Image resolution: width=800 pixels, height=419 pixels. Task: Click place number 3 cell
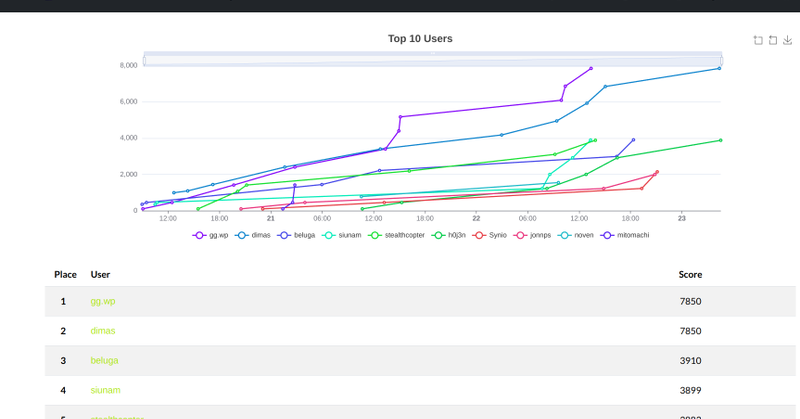[x=63, y=360]
